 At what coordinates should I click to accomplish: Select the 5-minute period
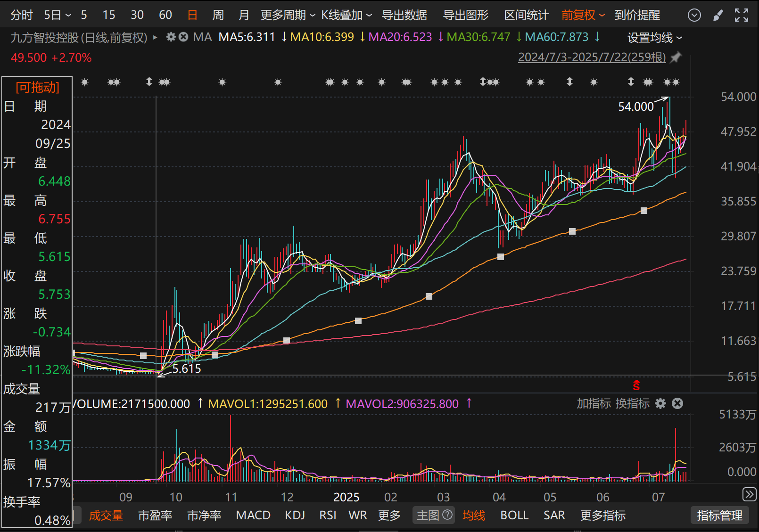84,15
